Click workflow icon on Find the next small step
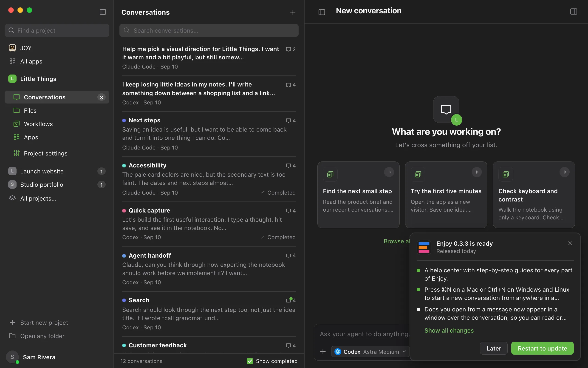The image size is (588, 368). tap(330, 174)
